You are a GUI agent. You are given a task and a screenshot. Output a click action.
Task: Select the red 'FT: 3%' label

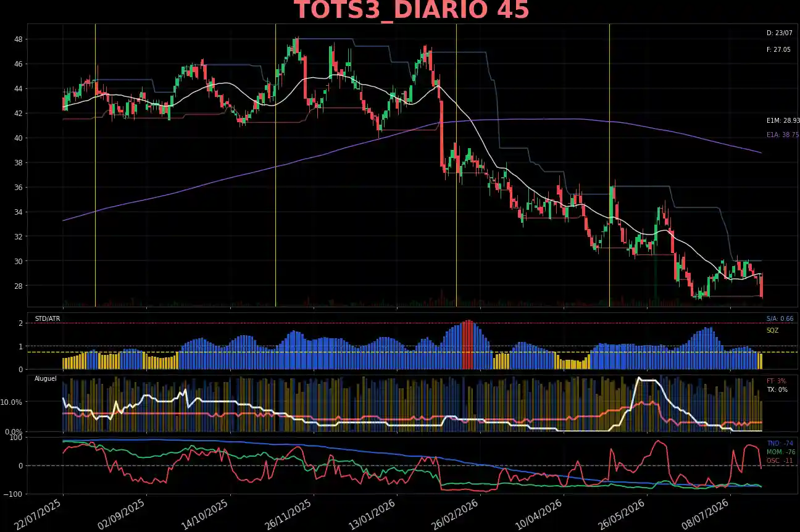(775, 381)
